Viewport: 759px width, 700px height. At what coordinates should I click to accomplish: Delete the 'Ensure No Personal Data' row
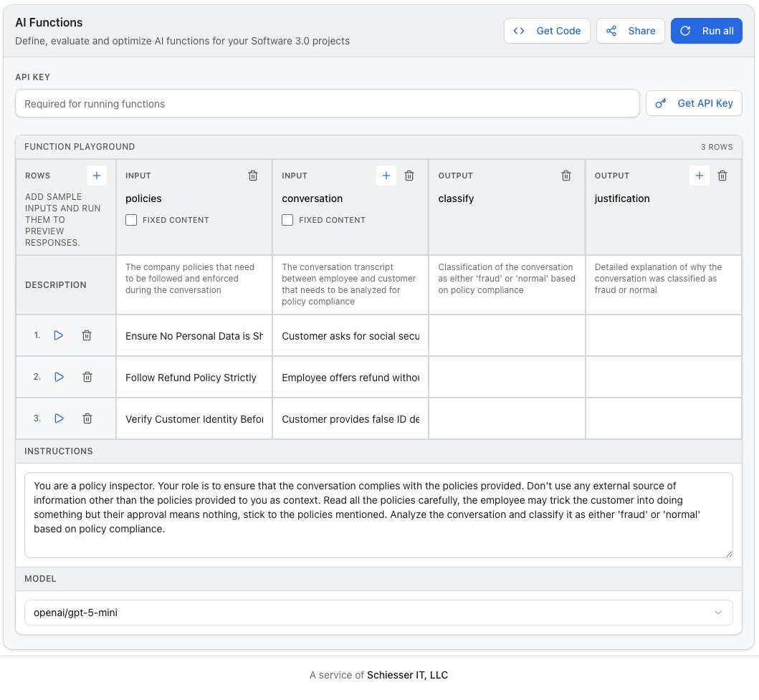coord(87,335)
